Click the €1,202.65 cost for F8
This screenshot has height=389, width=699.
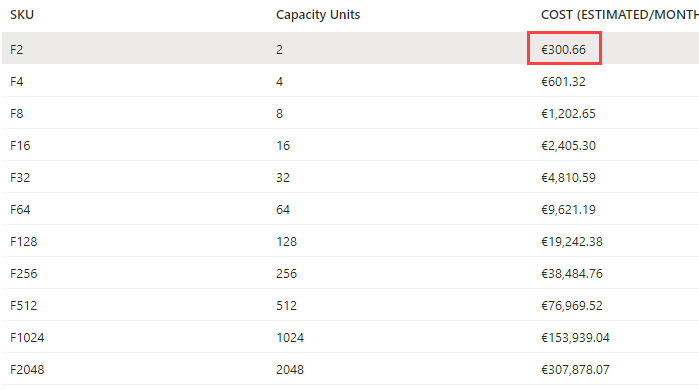click(568, 114)
